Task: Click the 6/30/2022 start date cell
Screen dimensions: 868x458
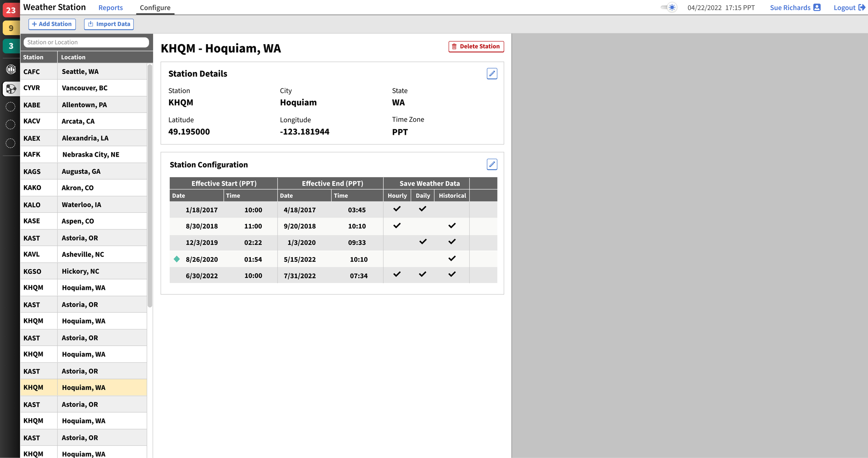Action: (202, 276)
